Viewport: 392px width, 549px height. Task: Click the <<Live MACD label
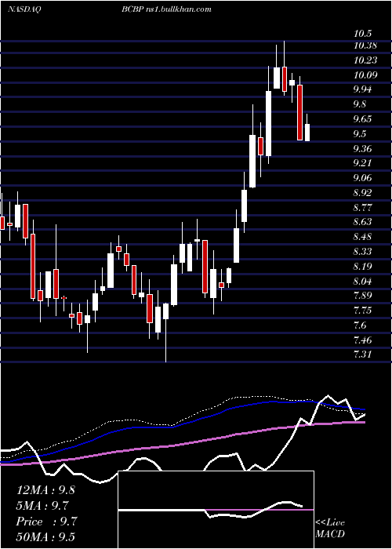click(330, 529)
